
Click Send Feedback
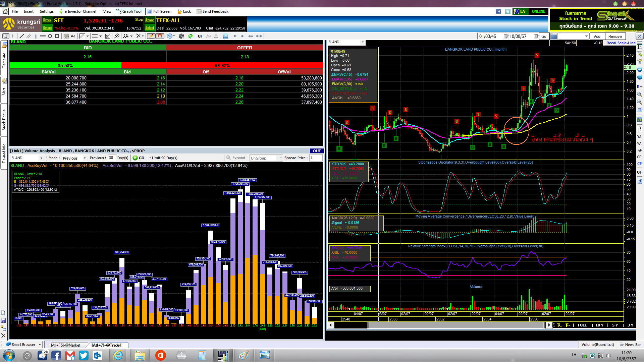click(213, 11)
